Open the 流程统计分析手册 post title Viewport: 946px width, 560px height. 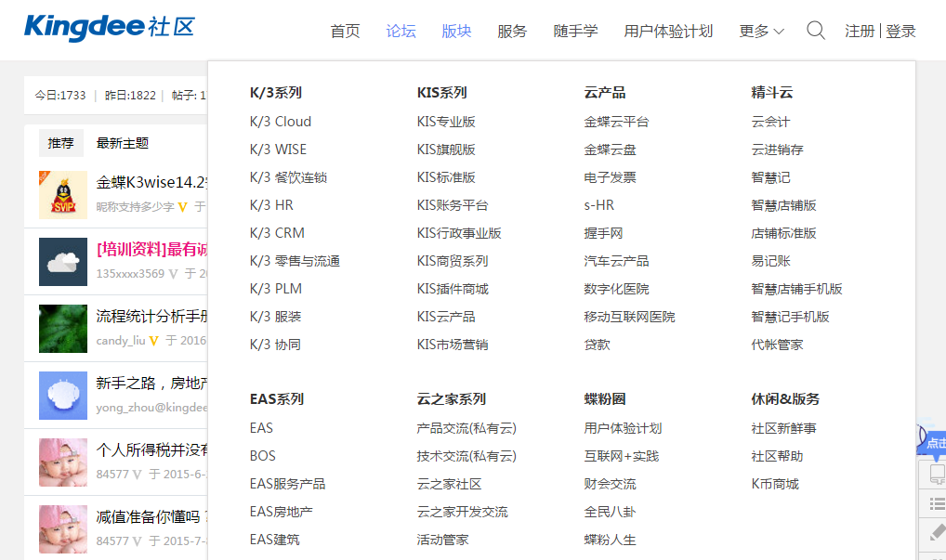coord(151,316)
